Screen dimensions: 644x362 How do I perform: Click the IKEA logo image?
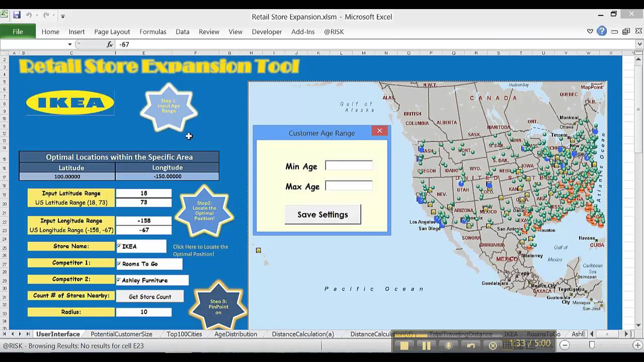(x=70, y=103)
